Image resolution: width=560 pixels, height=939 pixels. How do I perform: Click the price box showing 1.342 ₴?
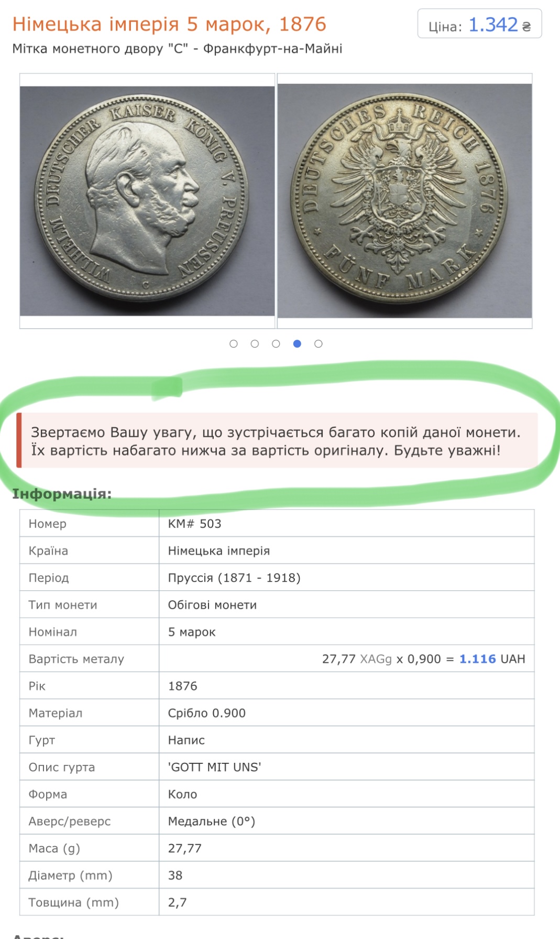point(479,24)
